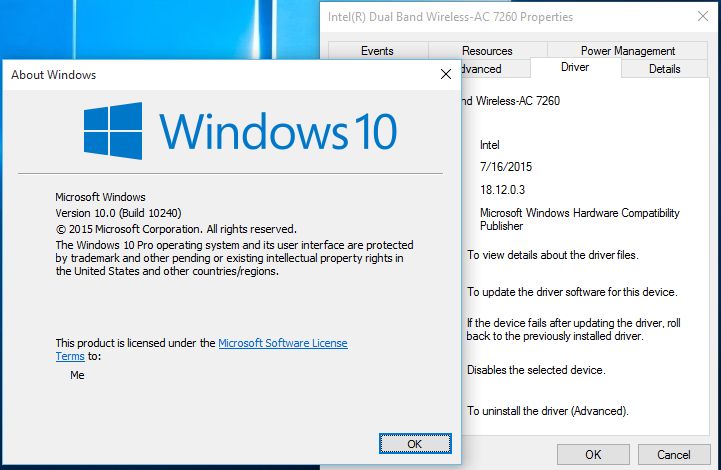Close the Intel Wireless-AC 7260 Properties window
This screenshot has width=721, height=470.
tap(703, 17)
